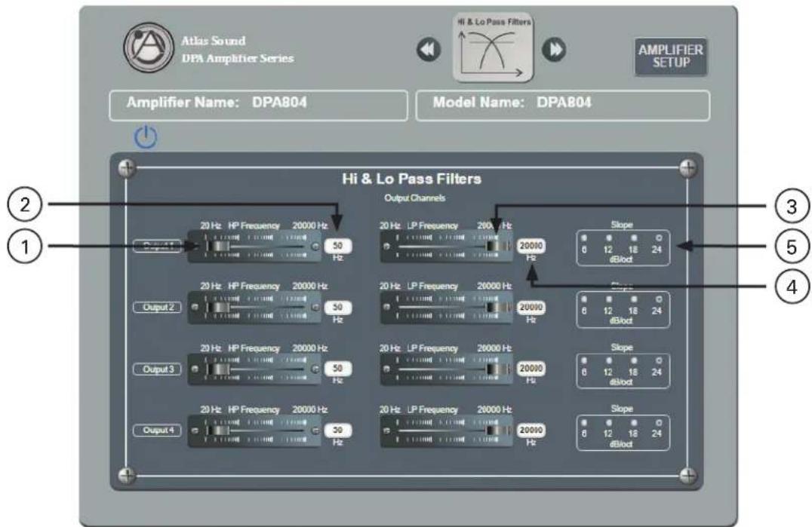The image size is (812, 527).
Task: Click Output 2 LP 20000 Hz value box
Action: pos(531,307)
